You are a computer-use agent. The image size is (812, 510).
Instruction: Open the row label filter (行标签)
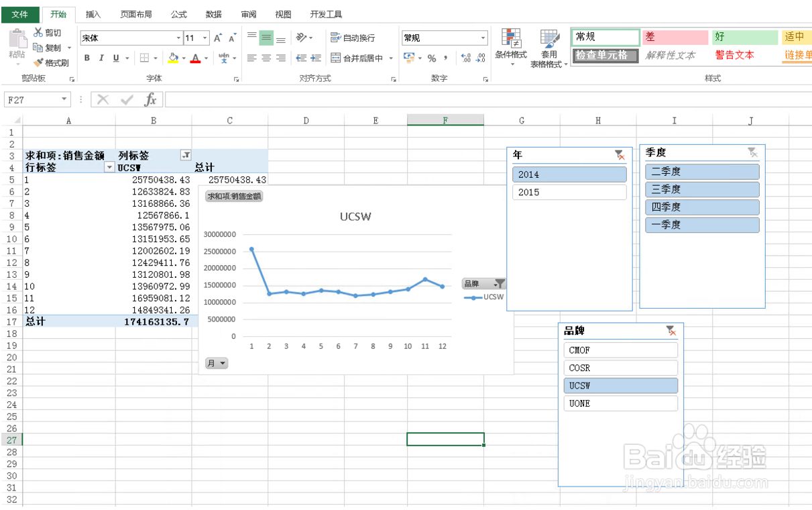click(x=109, y=168)
